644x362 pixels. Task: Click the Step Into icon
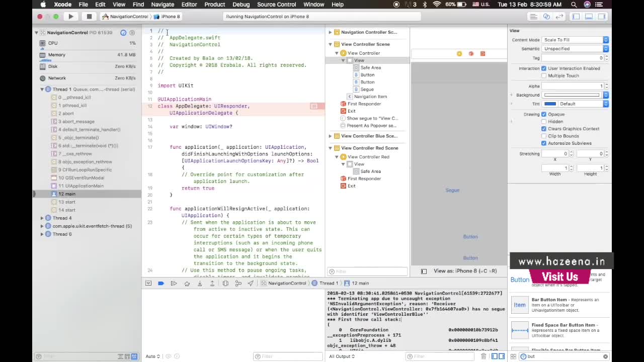pos(200,283)
